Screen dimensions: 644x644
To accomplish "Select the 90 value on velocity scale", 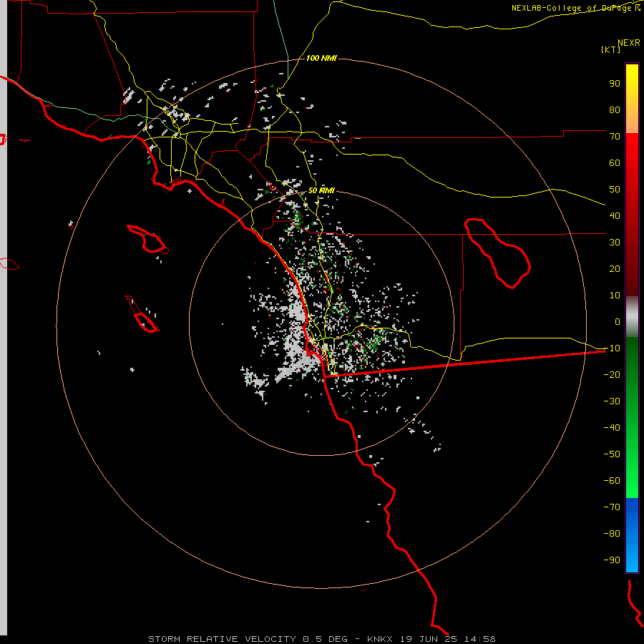I will (x=615, y=84).
